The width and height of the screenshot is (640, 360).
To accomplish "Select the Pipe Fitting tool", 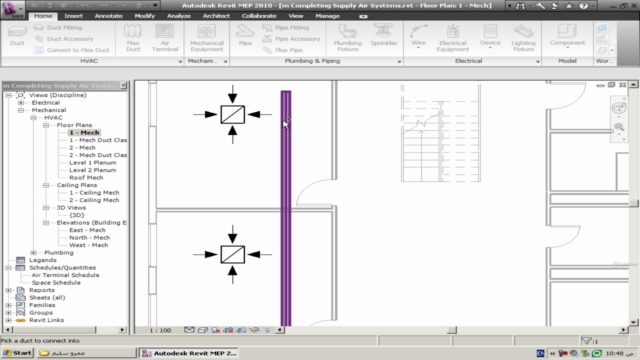I will (x=286, y=28).
